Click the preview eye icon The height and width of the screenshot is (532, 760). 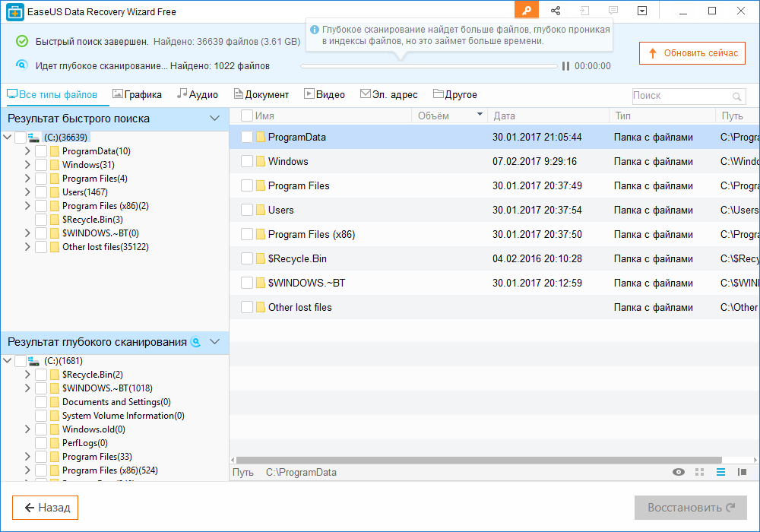click(679, 472)
